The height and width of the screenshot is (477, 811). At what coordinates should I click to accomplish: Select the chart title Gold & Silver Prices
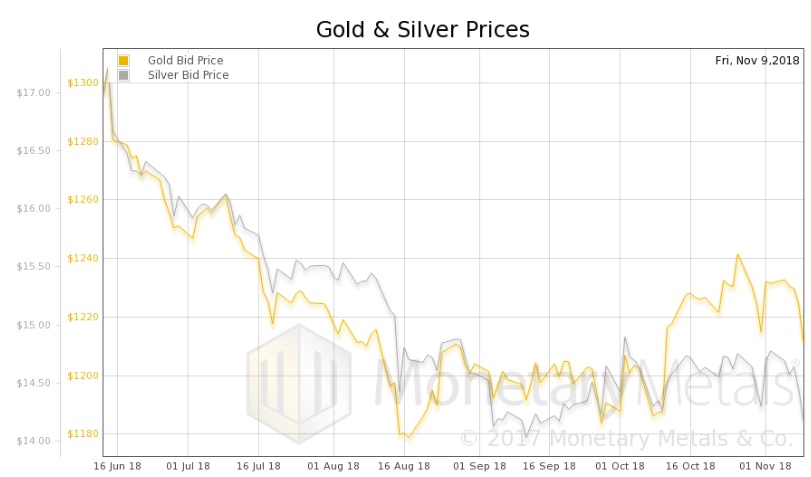(422, 29)
